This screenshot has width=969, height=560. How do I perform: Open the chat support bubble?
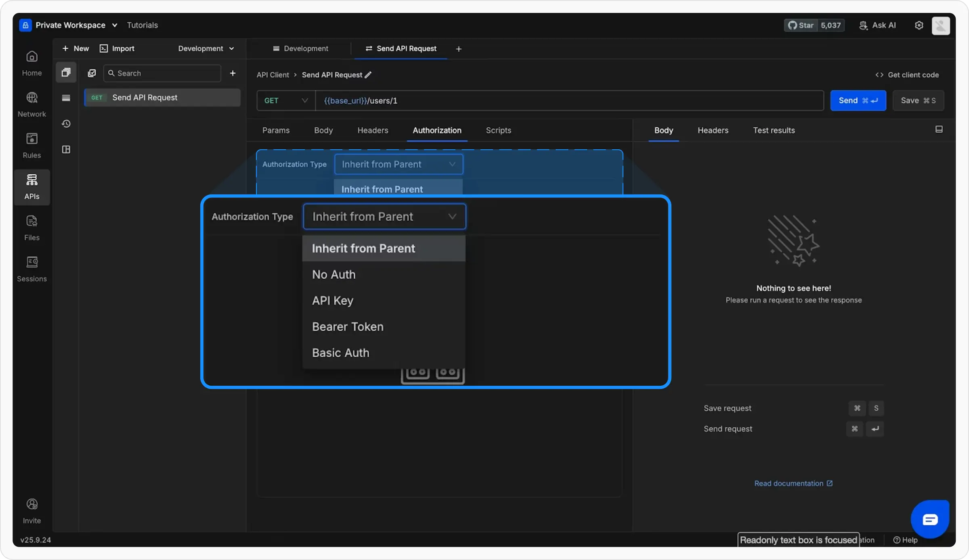tap(930, 519)
